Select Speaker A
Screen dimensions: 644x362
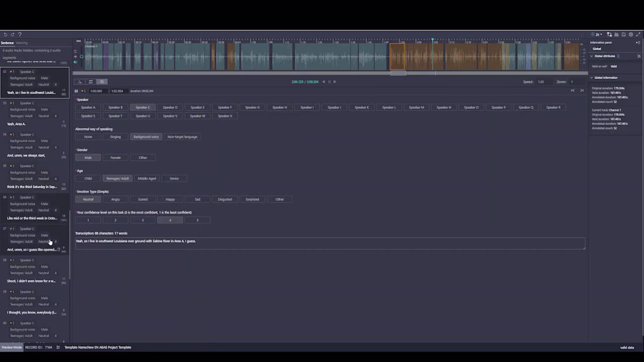[x=88, y=108]
